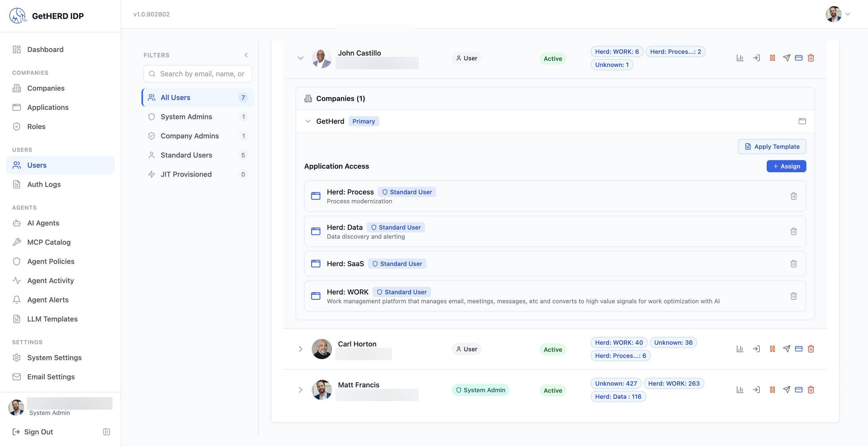868x447 pixels.
Task: Click the Herd: WORK: 40 badge
Action: [619, 342]
